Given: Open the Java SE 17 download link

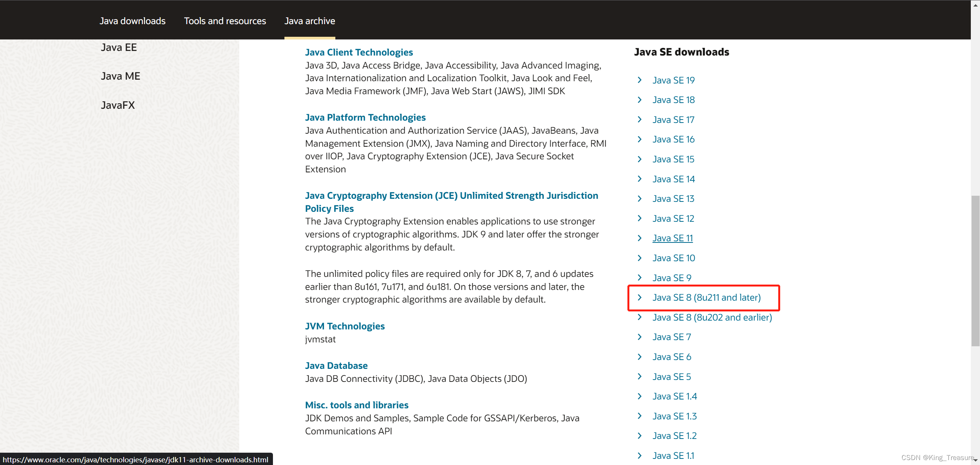Looking at the screenshot, I should click(x=673, y=120).
